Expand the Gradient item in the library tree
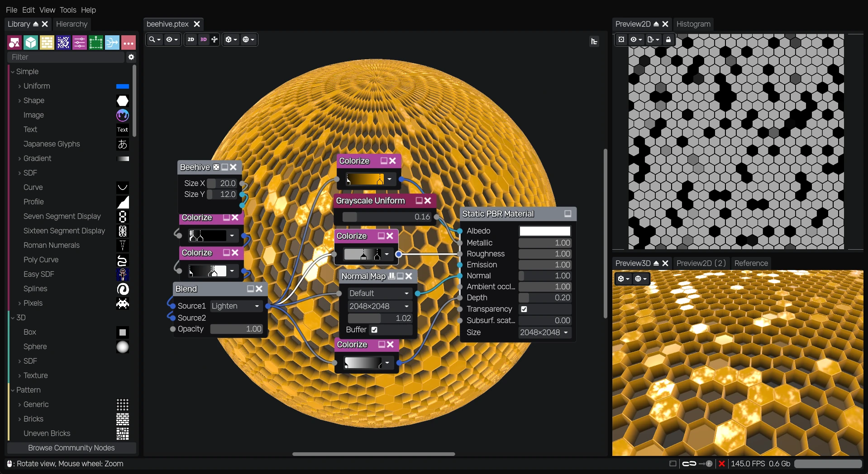 pyautogui.click(x=19, y=158)
